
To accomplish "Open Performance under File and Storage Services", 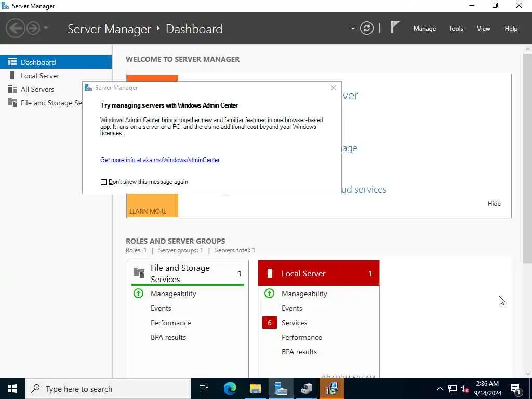I will tap(170, 323).
